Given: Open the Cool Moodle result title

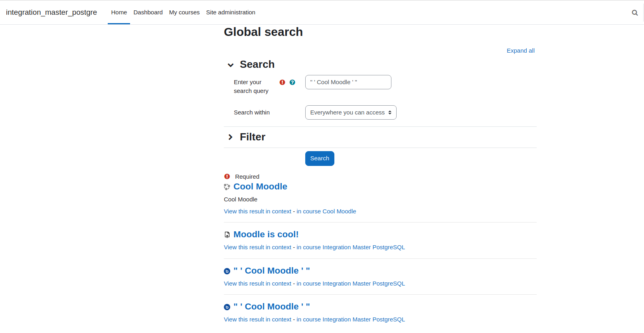Looking at the screenshot, I should coord(260,187).
